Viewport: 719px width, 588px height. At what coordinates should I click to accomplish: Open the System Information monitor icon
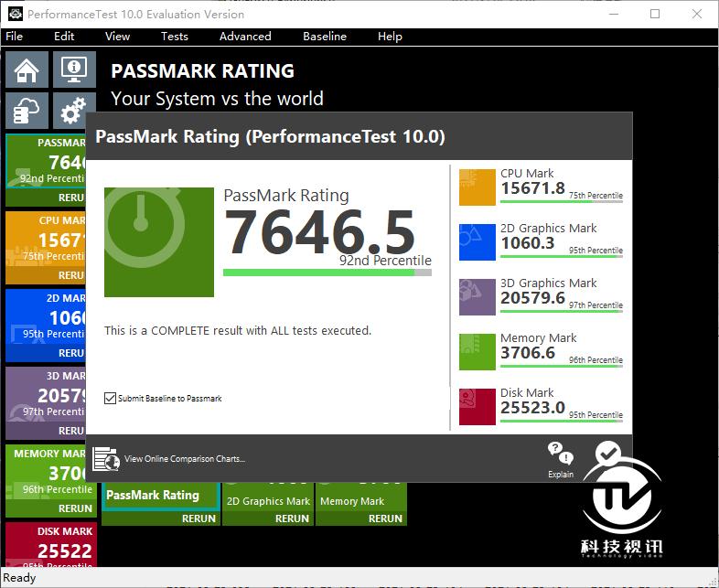pyautogui.click(x=74, y=69)
